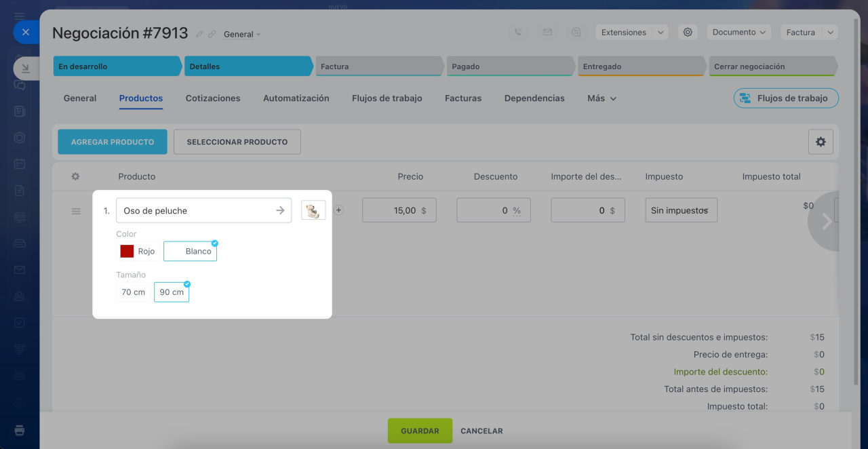Expand the Extensiones dropdown arrow
Viewport: 868px width, 449px height.
coord(660,32)
